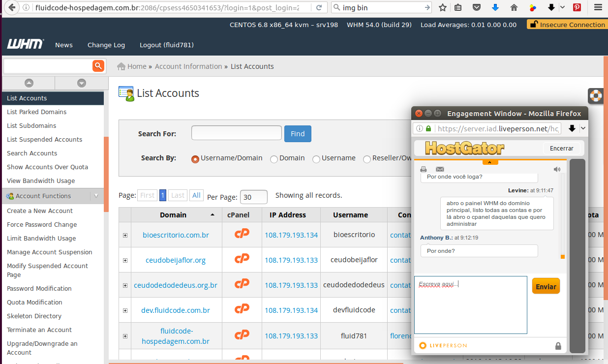Screen dimensions: 608x364
Task: Expand row for dev.fluidcode.com.br
Action: [x=125, y=311]
